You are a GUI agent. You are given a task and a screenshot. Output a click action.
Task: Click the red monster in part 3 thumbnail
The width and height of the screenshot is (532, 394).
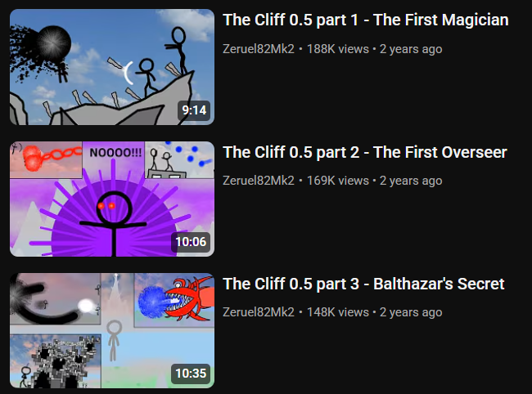[190, 298]
